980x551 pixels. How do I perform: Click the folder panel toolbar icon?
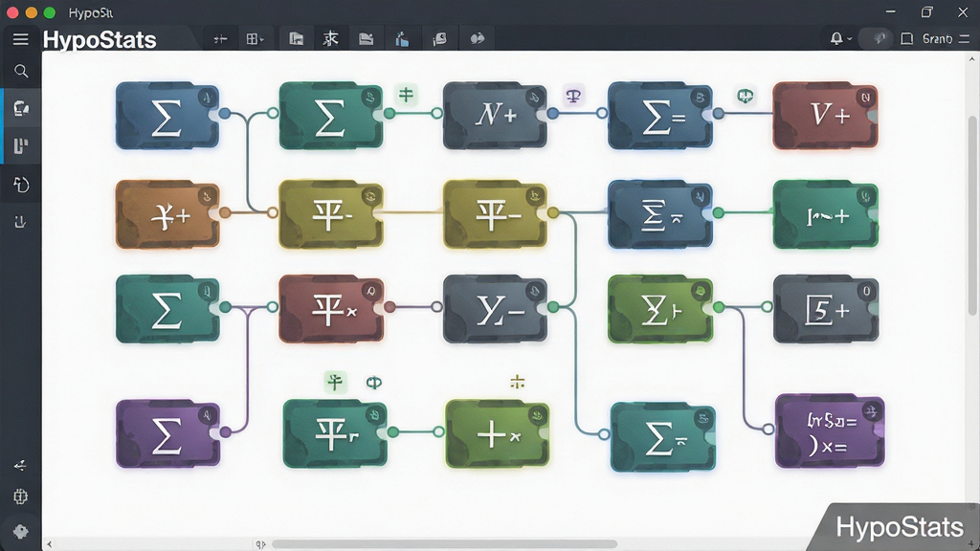click(x=297, y=39)
